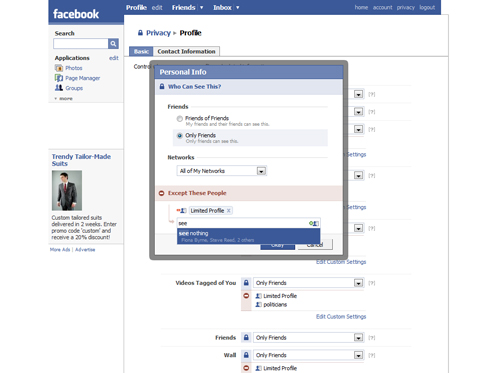Click help [?] next to Wall dropdown
The image size is (500, 373).
coord(372,355)
